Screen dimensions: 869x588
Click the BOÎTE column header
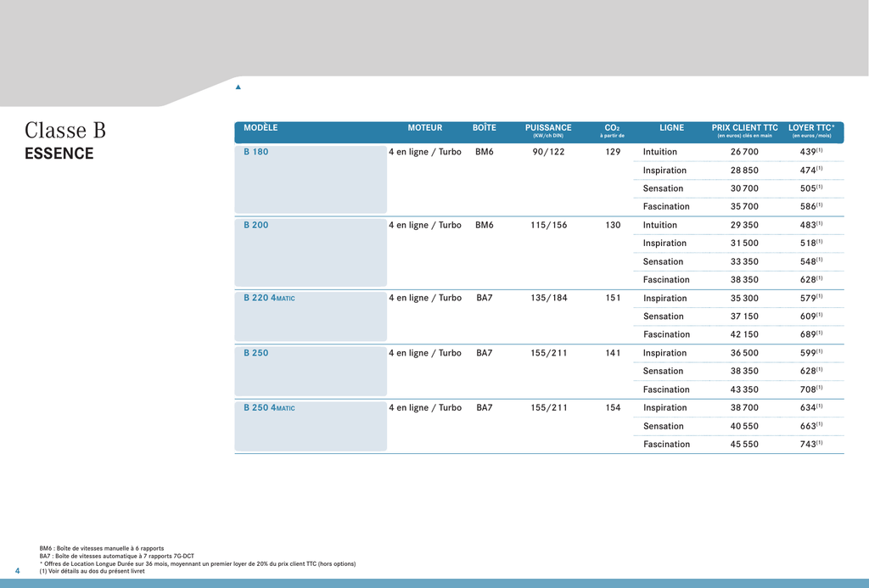pos(485,128)
